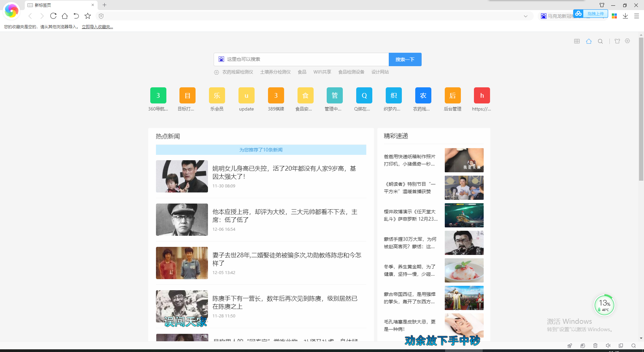The height and width of the screenshot is (352, 644).
Task: Select the 新标签页 tab
Action: 60,5
